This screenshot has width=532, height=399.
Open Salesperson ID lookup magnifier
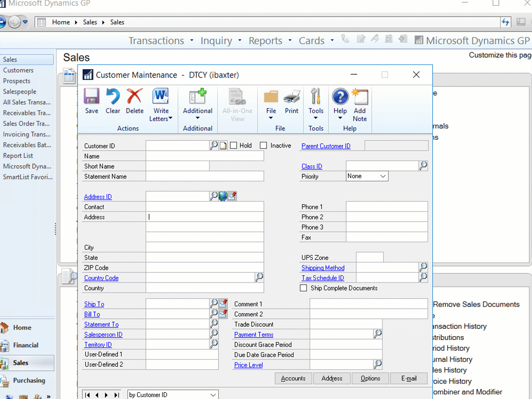point(214,334)
